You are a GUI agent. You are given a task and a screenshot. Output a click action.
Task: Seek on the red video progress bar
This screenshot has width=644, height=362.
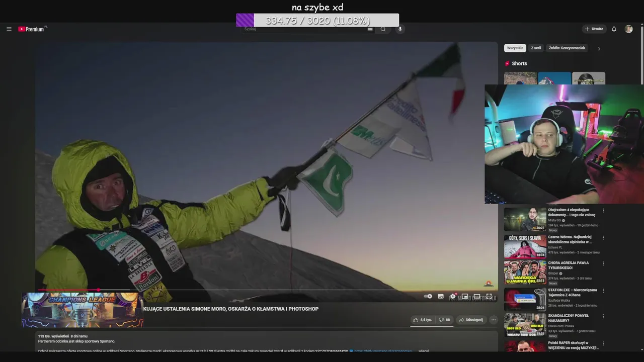click(266, 290)
